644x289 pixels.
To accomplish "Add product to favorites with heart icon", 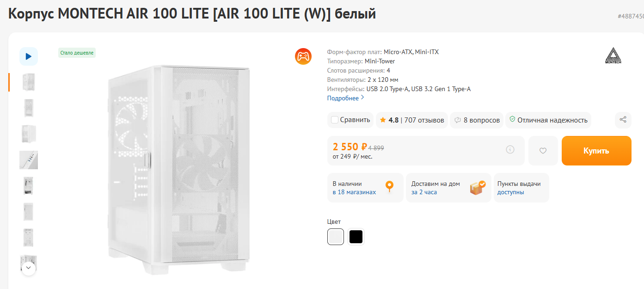I will point(543,150).
